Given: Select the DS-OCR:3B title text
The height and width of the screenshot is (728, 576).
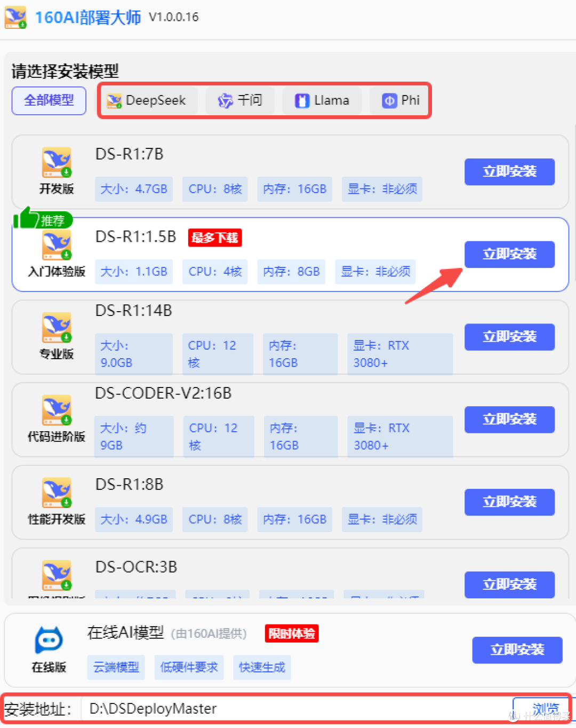Looking at the screenshot, I should pos(136,567).
